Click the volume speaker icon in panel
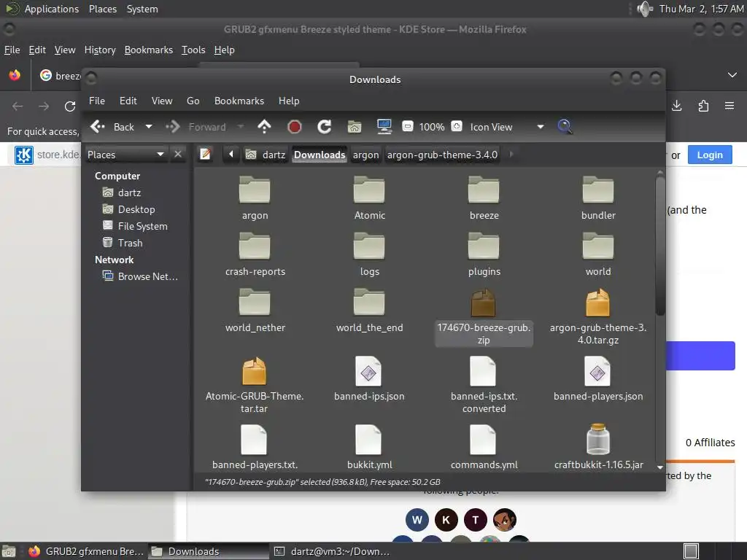Viewport: 747px width, 560px height. pyautogui.click(x=645, y=9)
